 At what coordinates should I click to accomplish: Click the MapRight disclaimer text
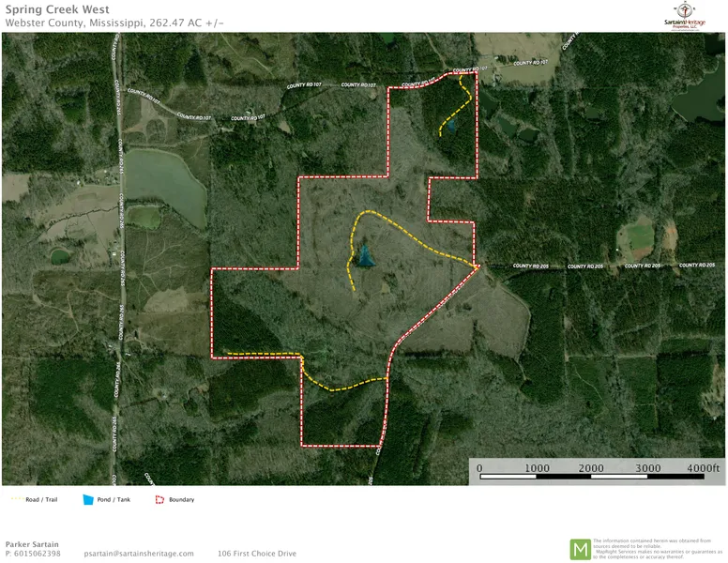click(659, 548)
